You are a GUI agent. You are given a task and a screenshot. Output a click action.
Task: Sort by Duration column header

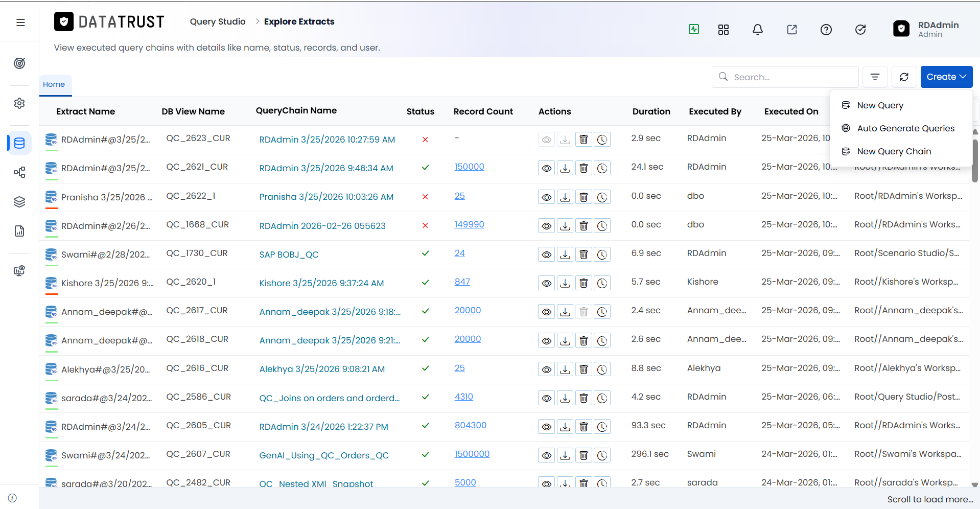click(x=651, y=111)
